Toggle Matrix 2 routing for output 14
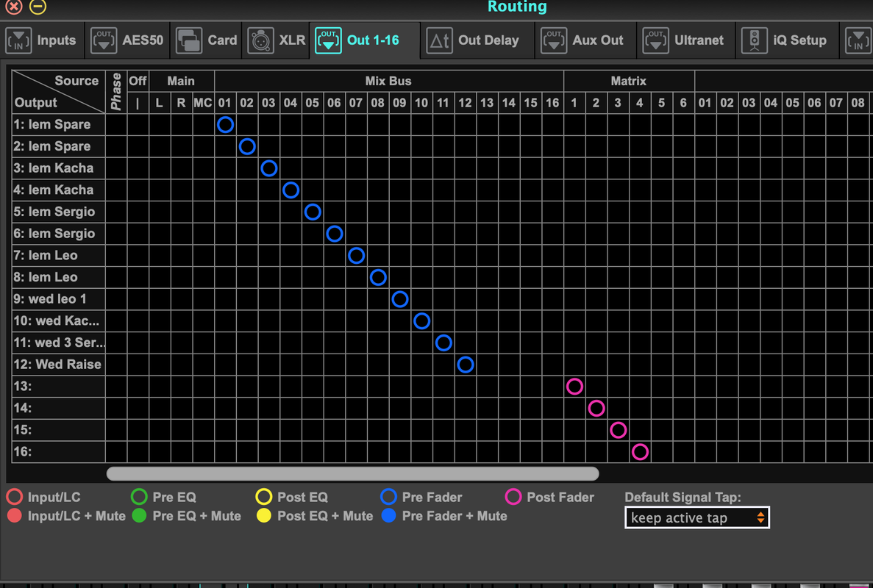 click(596, 409)
